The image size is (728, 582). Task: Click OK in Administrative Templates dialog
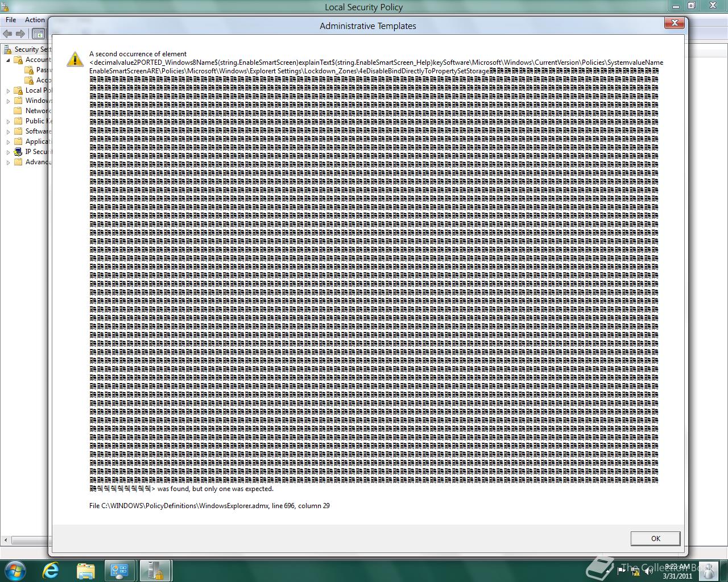pyautogui.click(x=655, y=538)
